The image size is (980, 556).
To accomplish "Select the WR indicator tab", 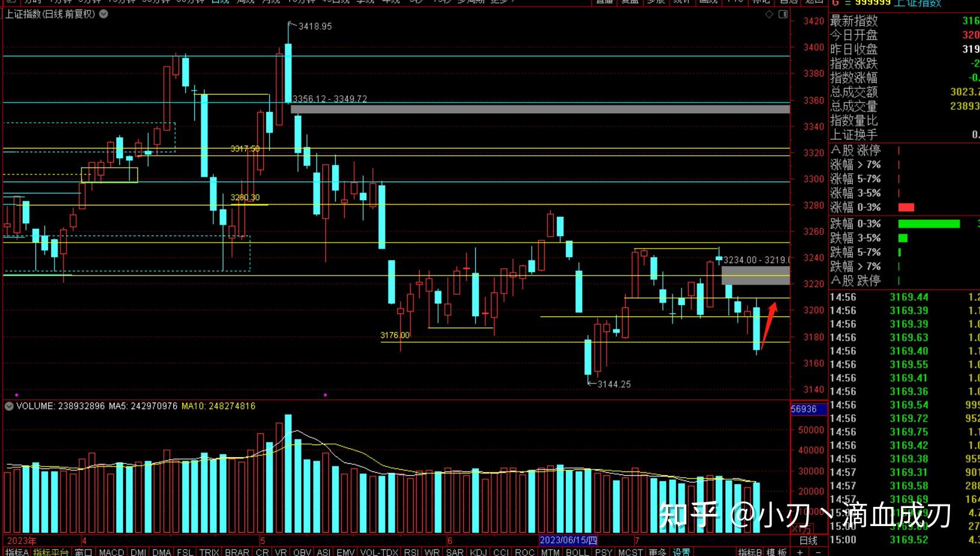I will [432, 552].
